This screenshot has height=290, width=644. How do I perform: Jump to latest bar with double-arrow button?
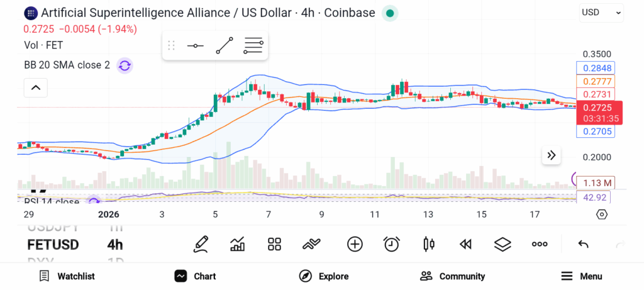(x=552, y=155)
